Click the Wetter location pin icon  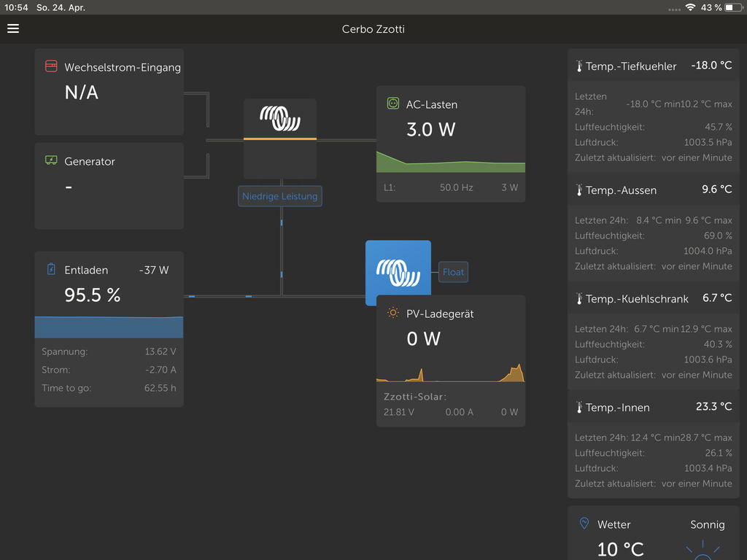584,524
